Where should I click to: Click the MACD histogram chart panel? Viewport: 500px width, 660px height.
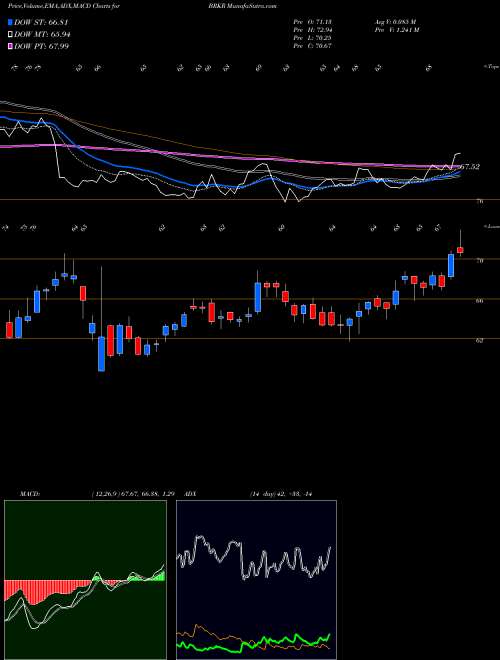tap(85, 580)
